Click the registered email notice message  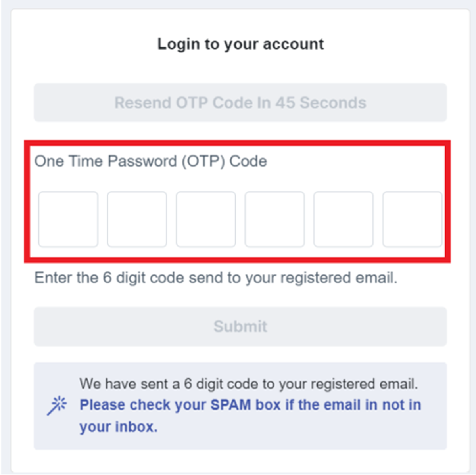[x=250, y=383]
